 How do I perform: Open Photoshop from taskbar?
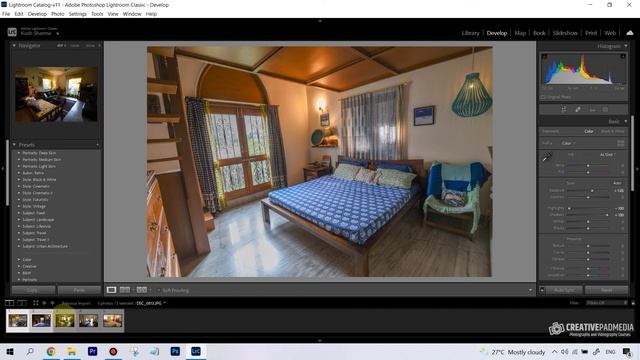click(175, 351)
